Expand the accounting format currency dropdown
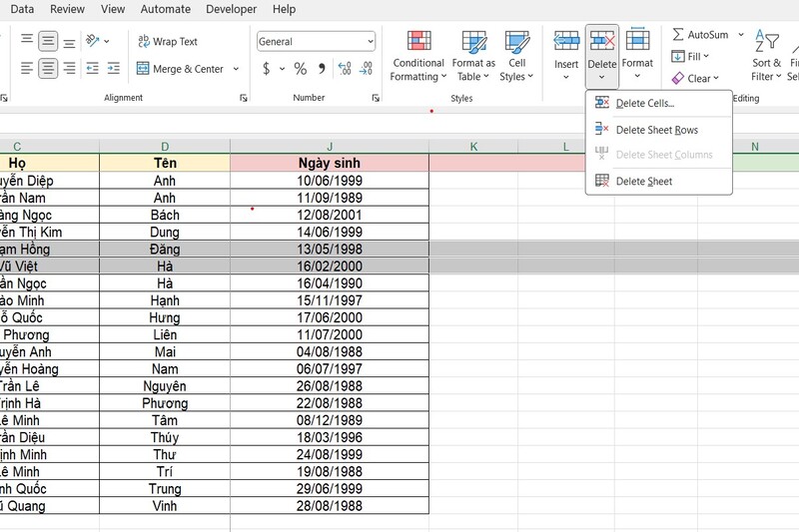The width and height of the screenshot is (799, 532). click(282, 68)
